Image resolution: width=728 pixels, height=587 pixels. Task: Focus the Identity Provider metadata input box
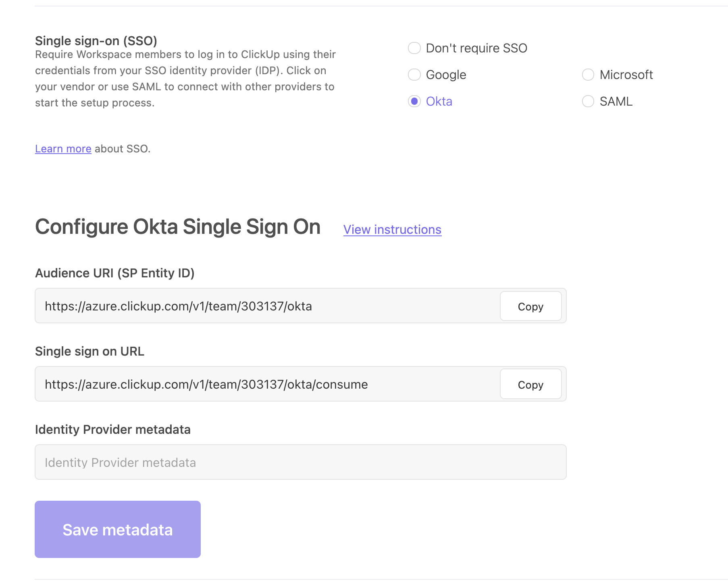(x=300, y=462)
